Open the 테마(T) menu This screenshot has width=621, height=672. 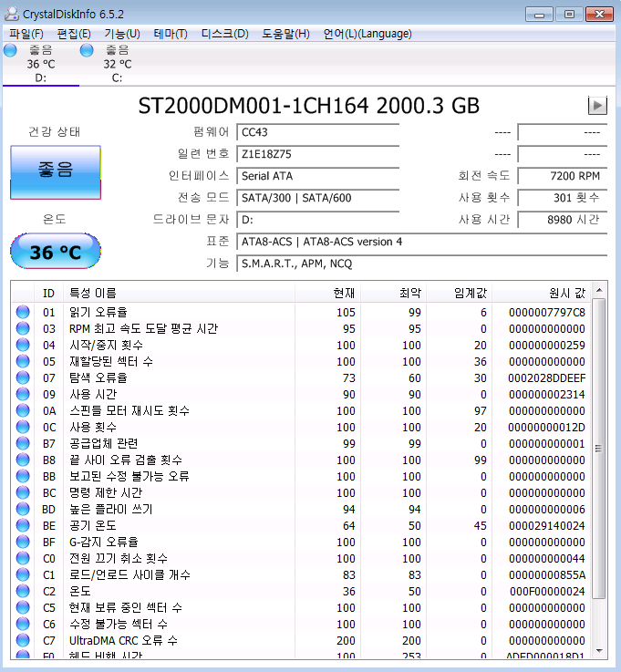pyautogui.click(x=171, y=34)
